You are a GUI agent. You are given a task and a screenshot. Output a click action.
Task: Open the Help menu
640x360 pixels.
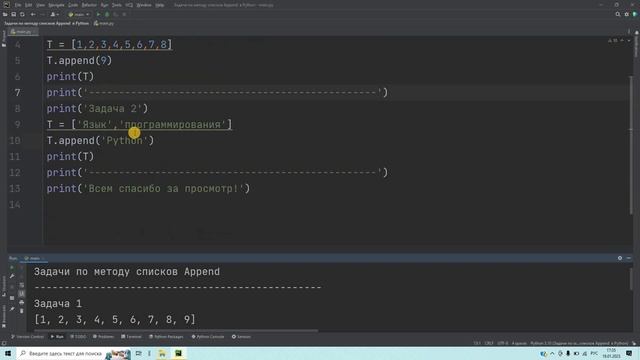pyautogui.click(x=160, y=5)
